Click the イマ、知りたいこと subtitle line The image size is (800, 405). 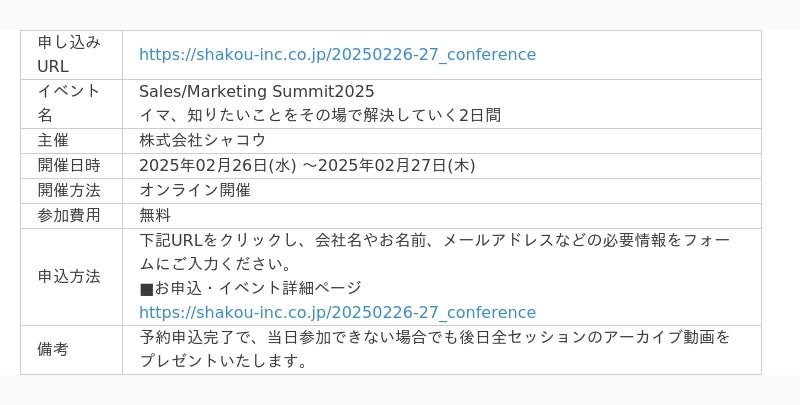320,116
